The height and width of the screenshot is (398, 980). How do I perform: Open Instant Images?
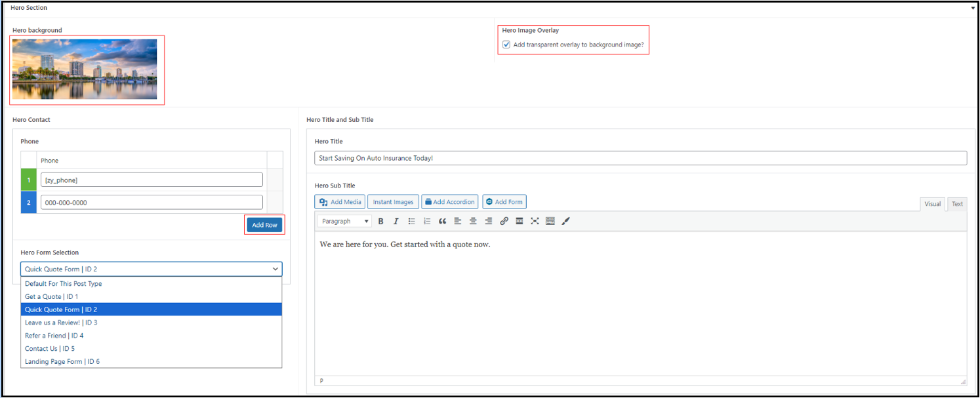point(393,202)
